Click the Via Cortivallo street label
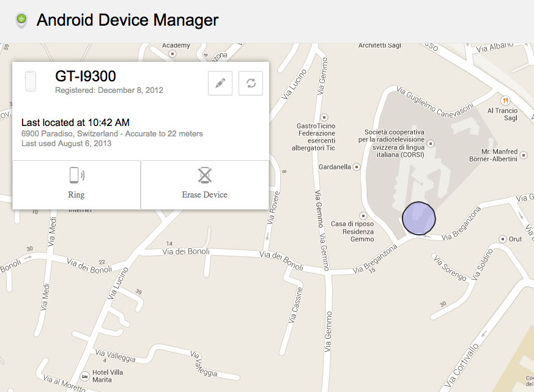Viewport: 534px width, 392px height. 462,366
